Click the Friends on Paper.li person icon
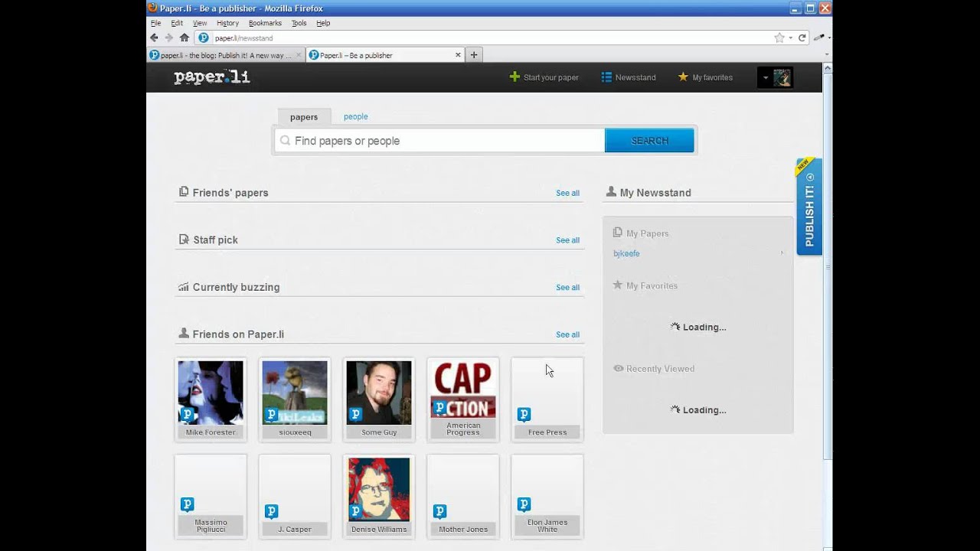 [x=184, y=333]
